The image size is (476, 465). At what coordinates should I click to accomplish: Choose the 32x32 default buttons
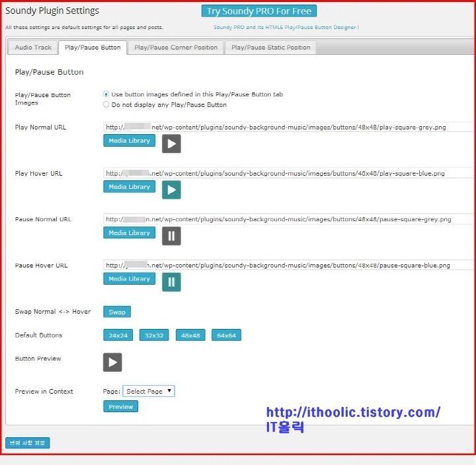154,335
